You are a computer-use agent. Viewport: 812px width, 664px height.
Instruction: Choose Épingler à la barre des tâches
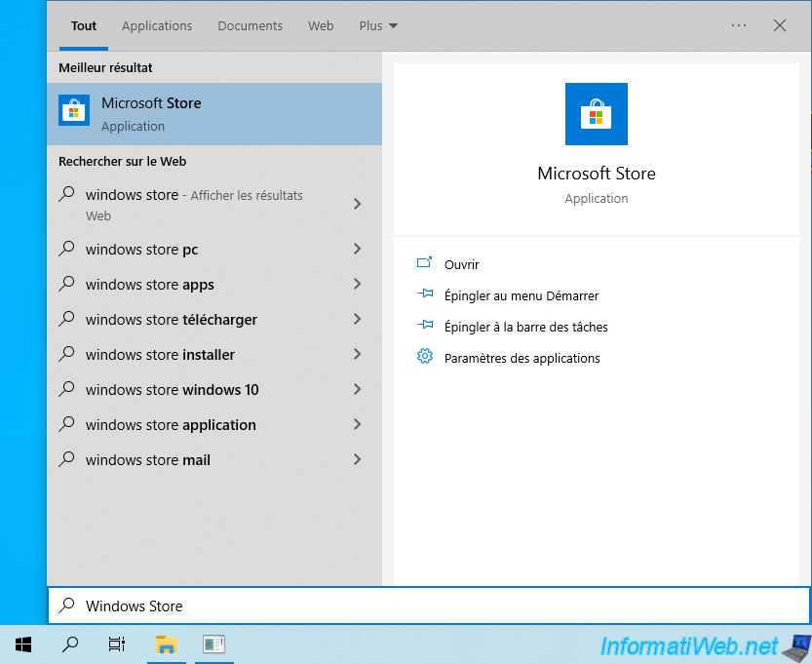pos(526,327)
